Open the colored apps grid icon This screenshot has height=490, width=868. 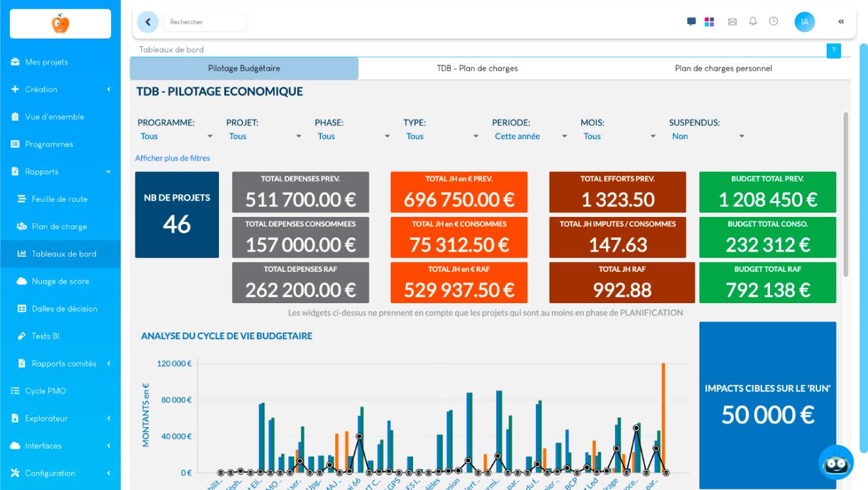pyautogui.click(x=709, y=22)
